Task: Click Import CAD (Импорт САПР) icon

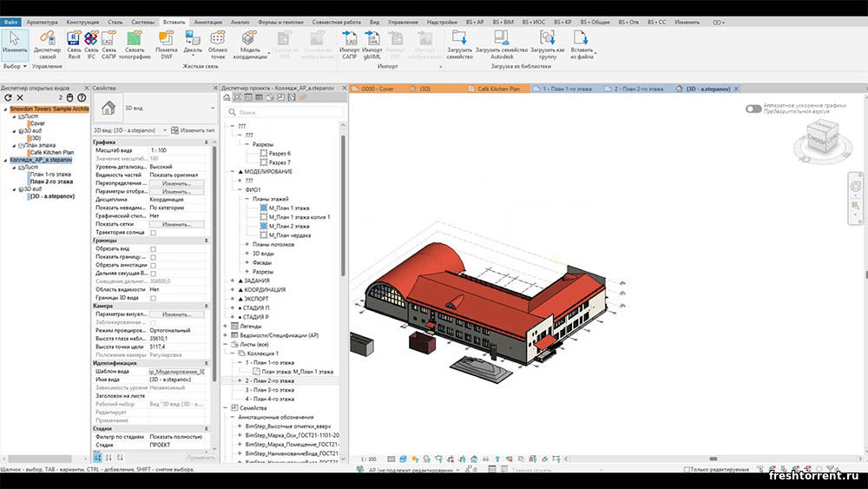Action: point(352,38)
